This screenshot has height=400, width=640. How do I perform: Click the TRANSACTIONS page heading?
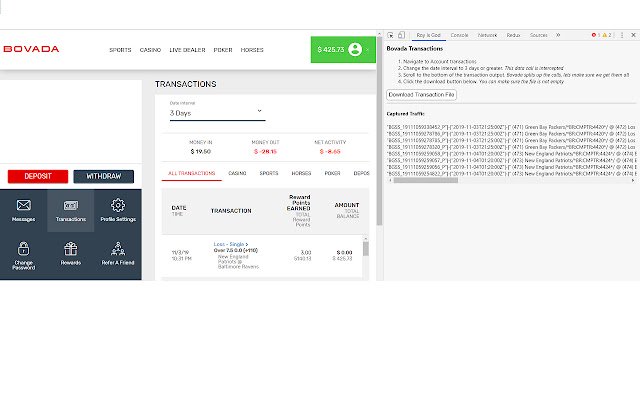(x=186, y=84)
